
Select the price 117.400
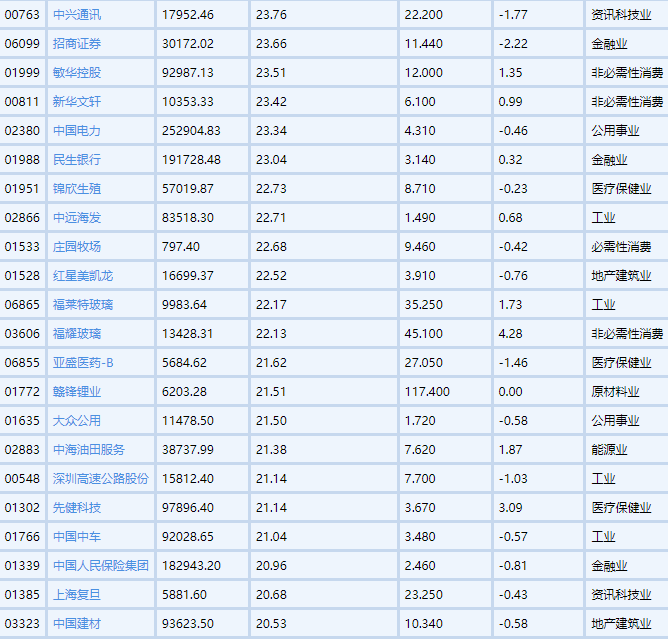click(x=427, y=391)
